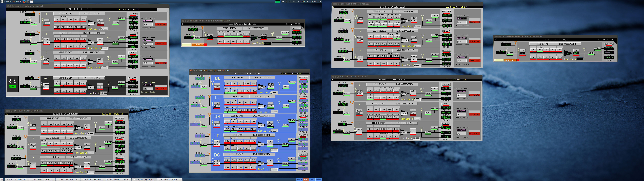This screenshot has height=181, width=644.
Task: Click 0x60ff3f4 current state in L1 LOCK
Action: [462, 18]
